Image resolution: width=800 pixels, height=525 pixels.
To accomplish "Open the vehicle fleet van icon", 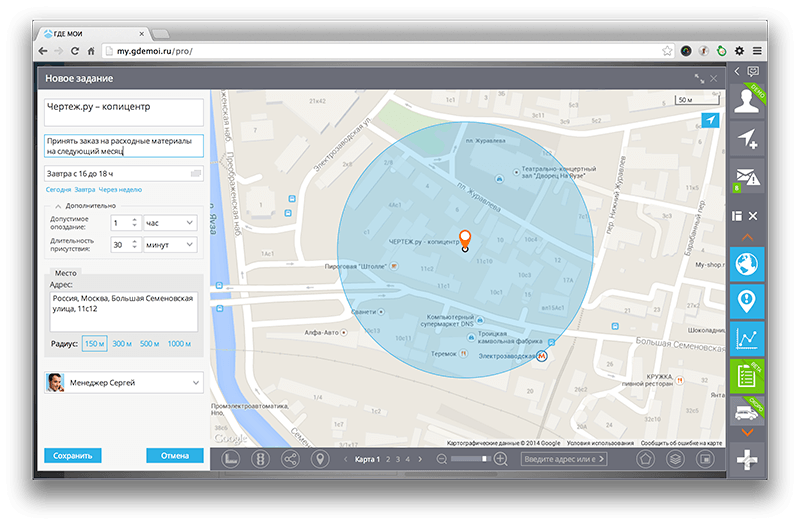I will pos(746,411).
